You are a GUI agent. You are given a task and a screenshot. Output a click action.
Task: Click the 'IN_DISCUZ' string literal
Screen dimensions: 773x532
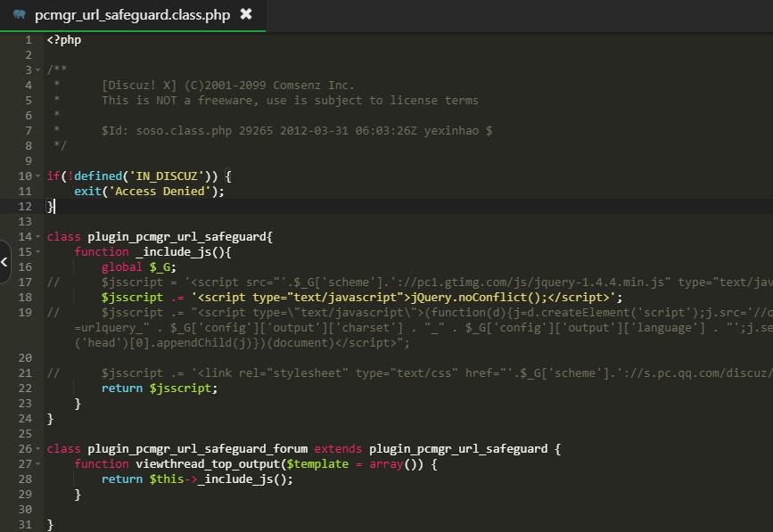[x=167, y=176]
